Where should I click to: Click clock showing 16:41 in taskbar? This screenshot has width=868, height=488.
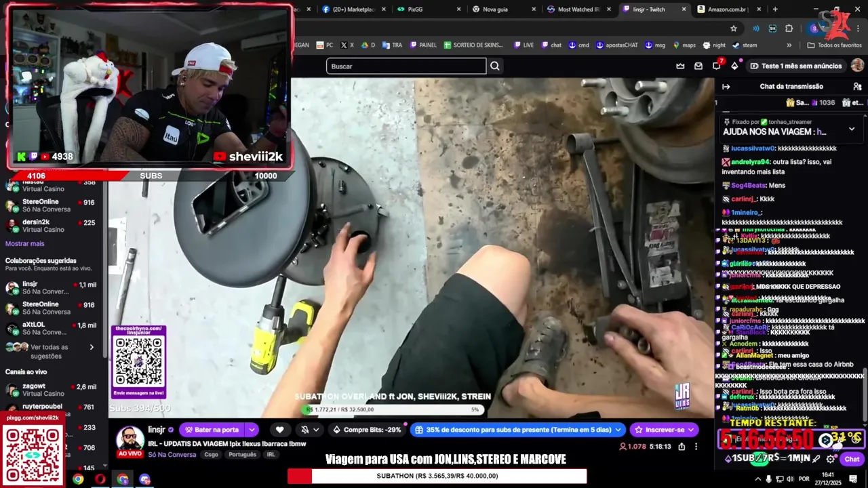click(828, 479)
